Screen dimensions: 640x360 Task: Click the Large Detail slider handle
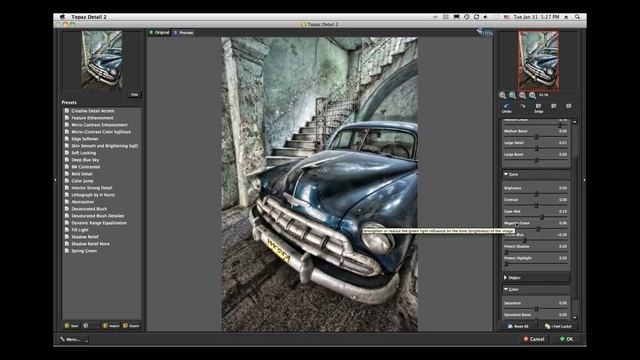pyautogui.click(x=537, y=149)
